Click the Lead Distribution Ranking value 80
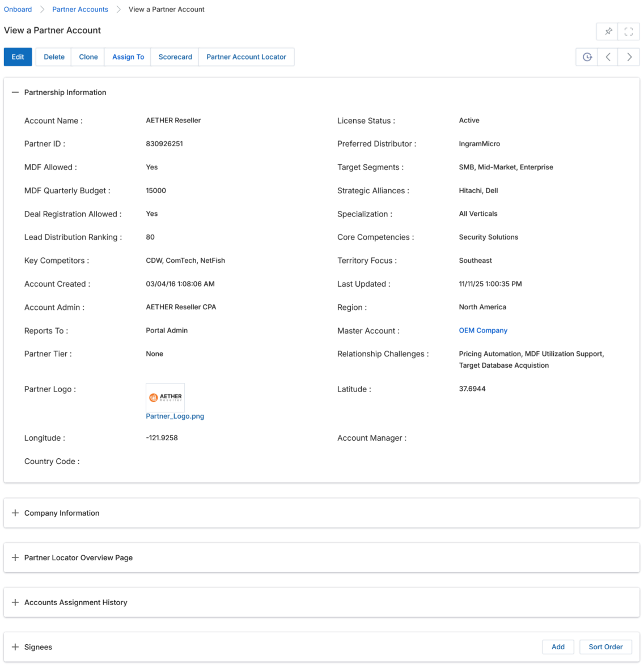This screenshot has height=668, width=644. [x=150, y=237]
